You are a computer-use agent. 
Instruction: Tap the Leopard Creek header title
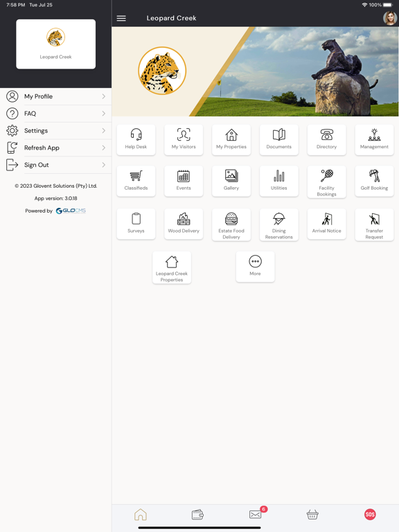(171, 18)
